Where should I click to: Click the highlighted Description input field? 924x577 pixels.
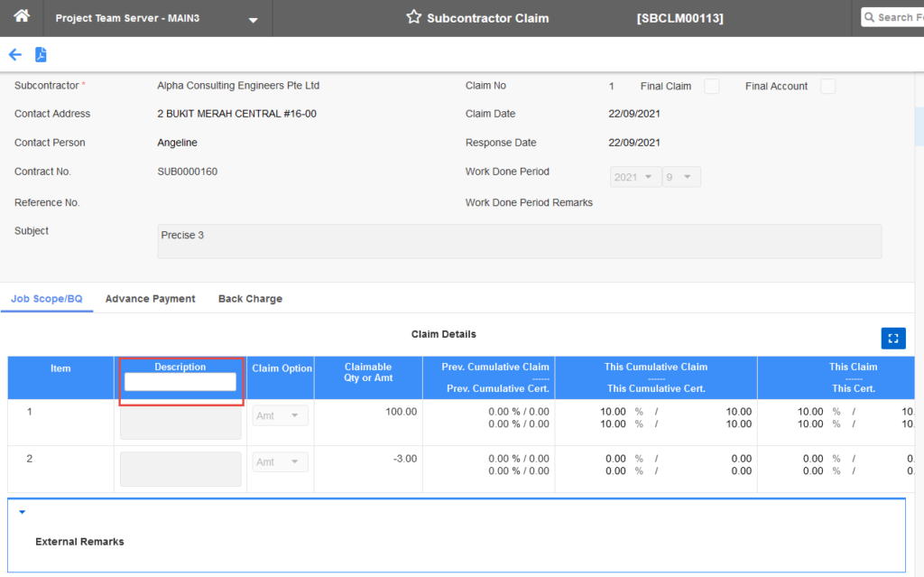click(180, 381)
